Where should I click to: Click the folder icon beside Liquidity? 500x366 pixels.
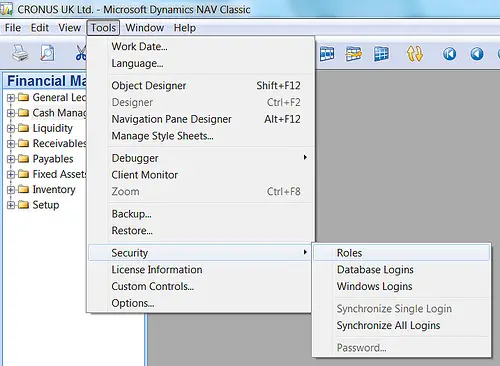click(23, 128)
